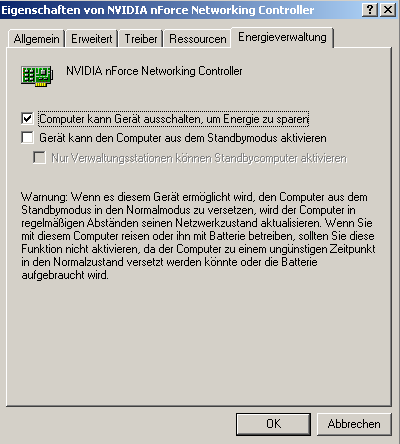The width and height of the screenshot is (400, 444).
Task: Confirm settings with the OK button
Action: 273,424
